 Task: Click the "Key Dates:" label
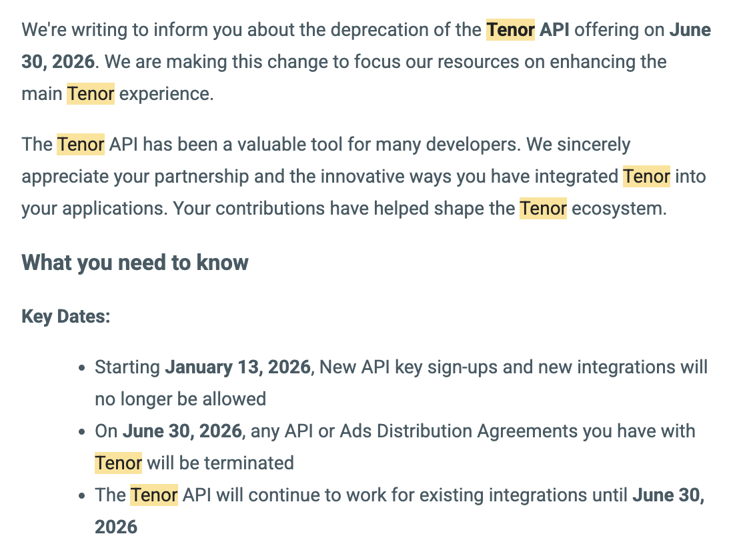[x=66, y=316]
